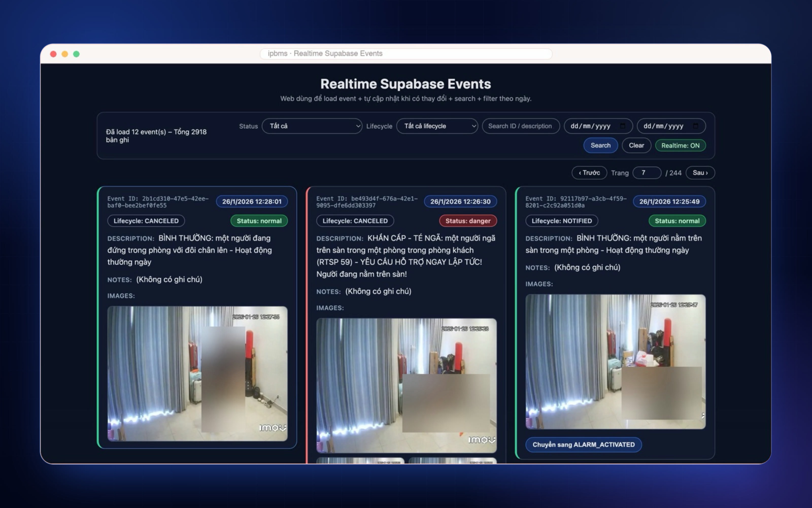Click timestamp badge 26/1/2026 12:26:30
This screenshot has height=508, width=812.
pyautogui.click(x=460, y=202)
